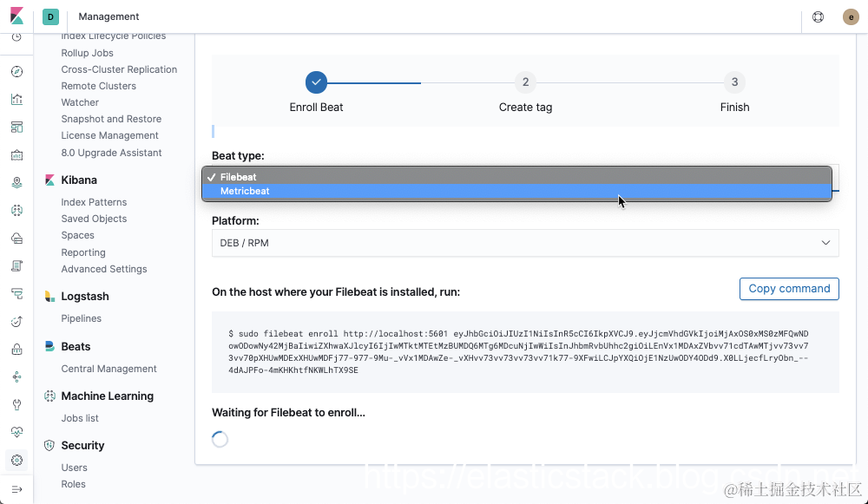
Task: Open the Reporting link
Action: click(x=83, y=252)
